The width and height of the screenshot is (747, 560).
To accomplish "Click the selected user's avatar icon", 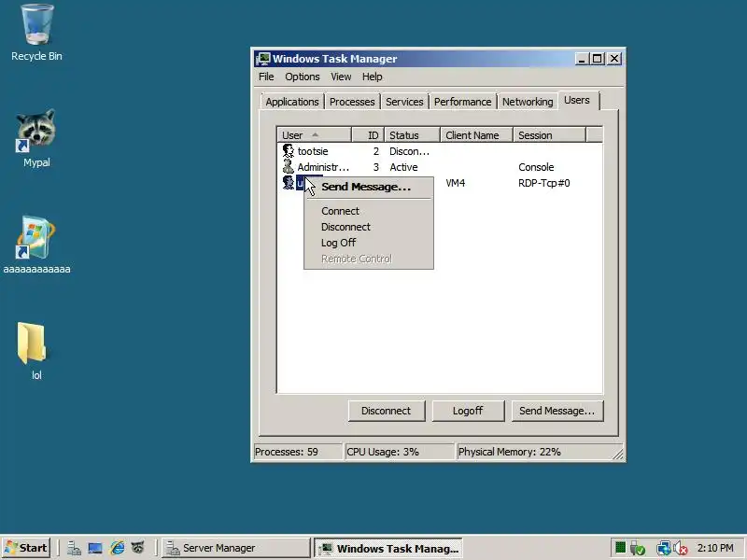I will 288,183.
